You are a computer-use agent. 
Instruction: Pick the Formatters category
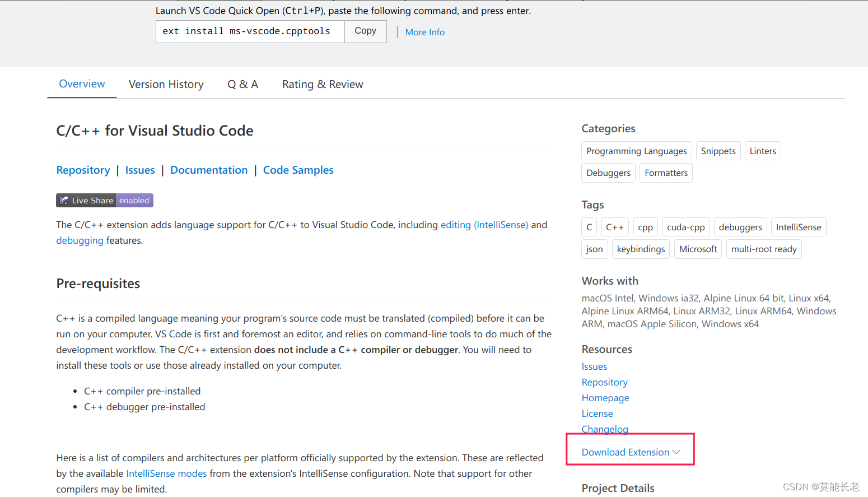[x=666, y=173]
